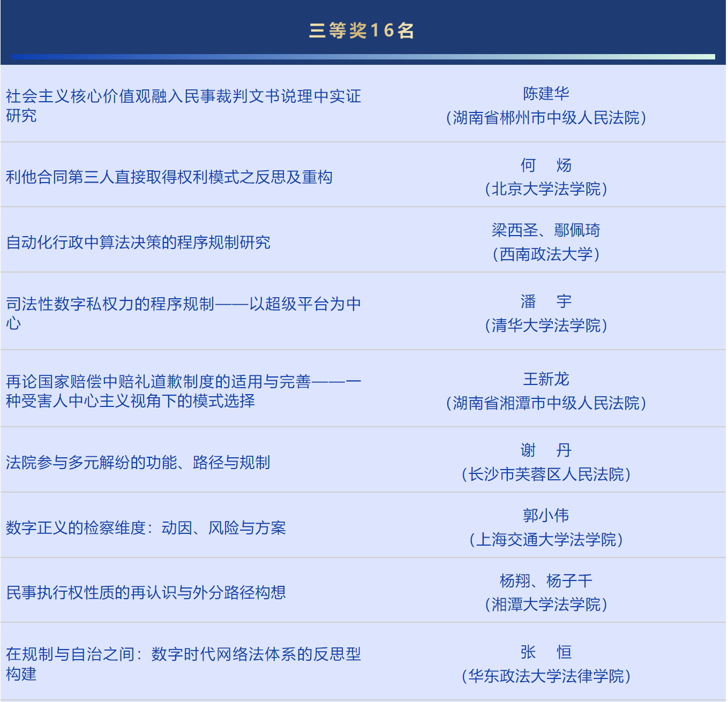This screenshot has height=702, width=728.
Task: Select paper title 法院参与多元解纷的功能、路径与规制
Action: coord(138,462)
